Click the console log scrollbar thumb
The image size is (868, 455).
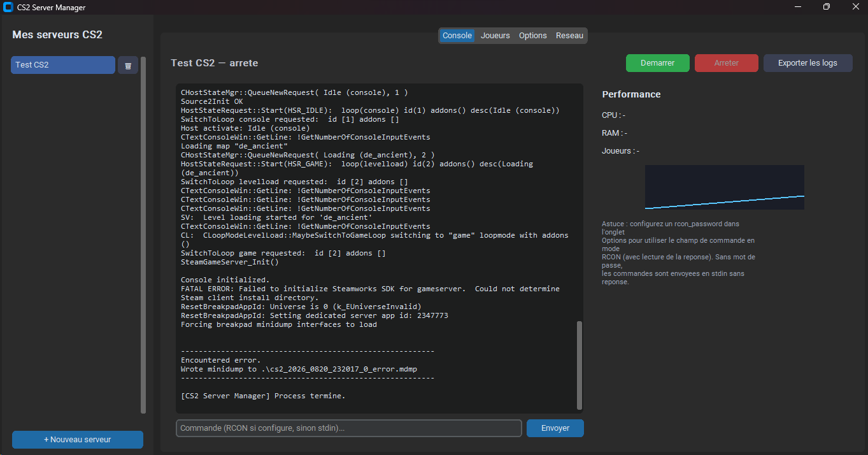(579, 365)
